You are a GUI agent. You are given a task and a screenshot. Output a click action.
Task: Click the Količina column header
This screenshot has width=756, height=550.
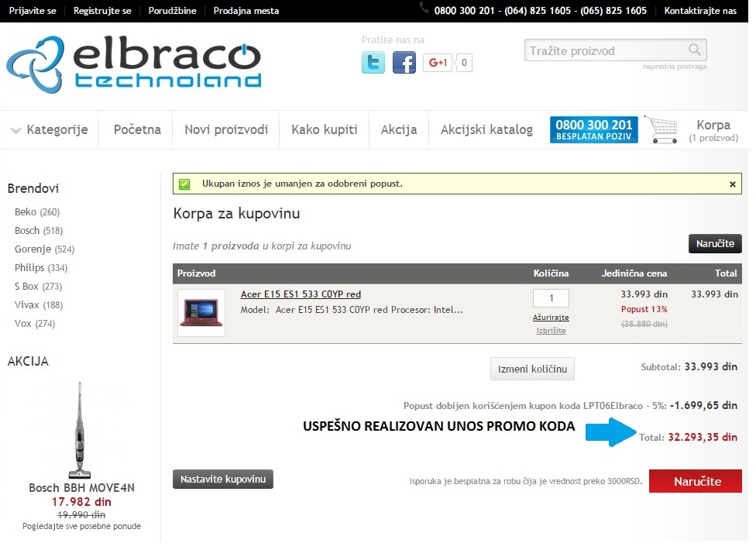coord(551,273)
